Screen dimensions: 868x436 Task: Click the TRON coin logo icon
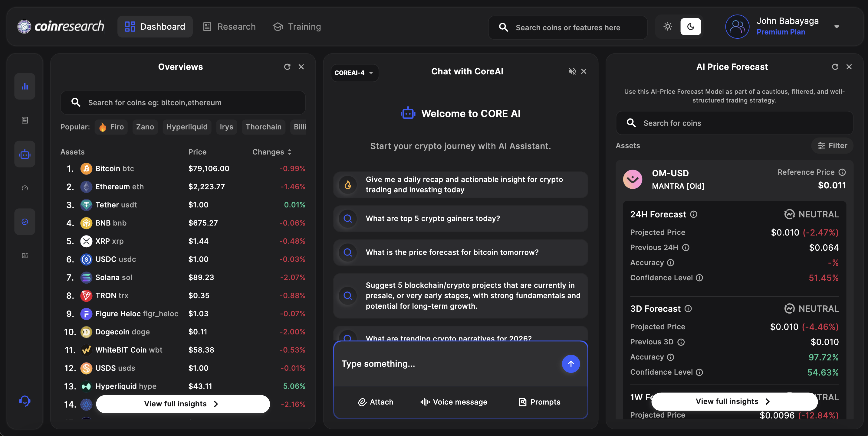click(86, 296)
